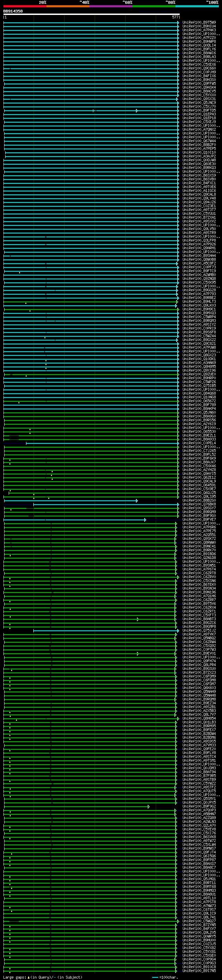Click the green ~80% legend segment

154,6
